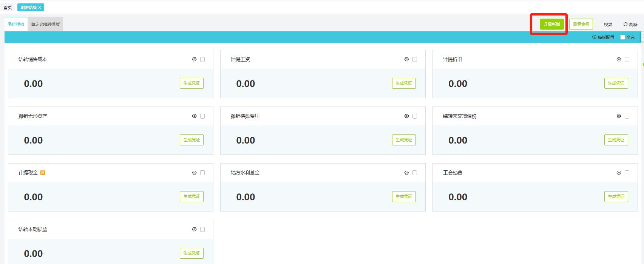Open settings gear for 计提工资 card
Screen dimensions: 644x264
(406, 59)
